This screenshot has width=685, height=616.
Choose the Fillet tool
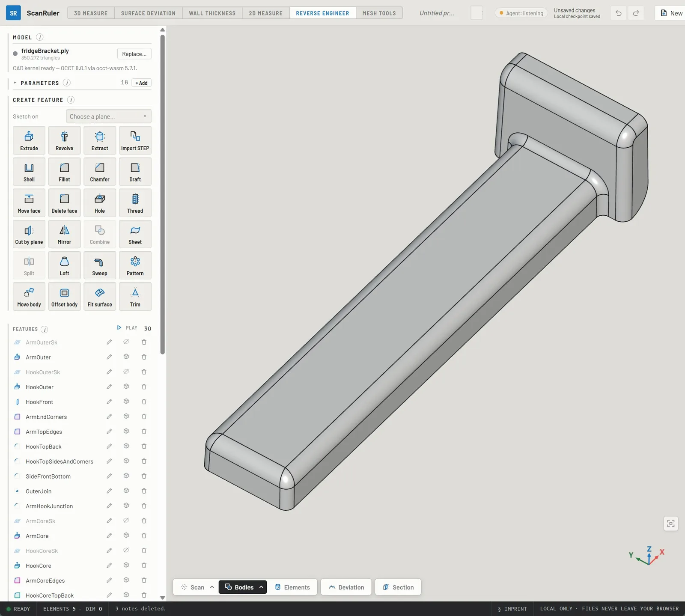click(x=64, y=172)
